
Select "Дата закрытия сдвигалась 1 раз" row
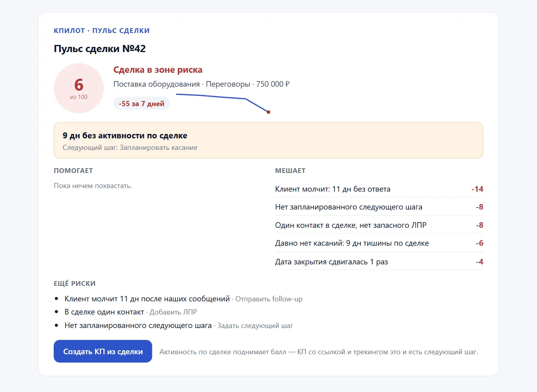coord(379,262)
